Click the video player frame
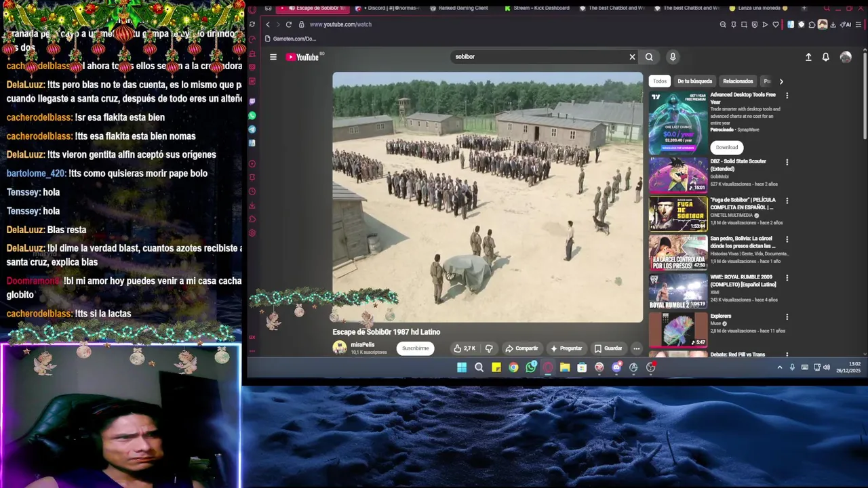Screen dimensions: 868x488 (x=488, y=197)
